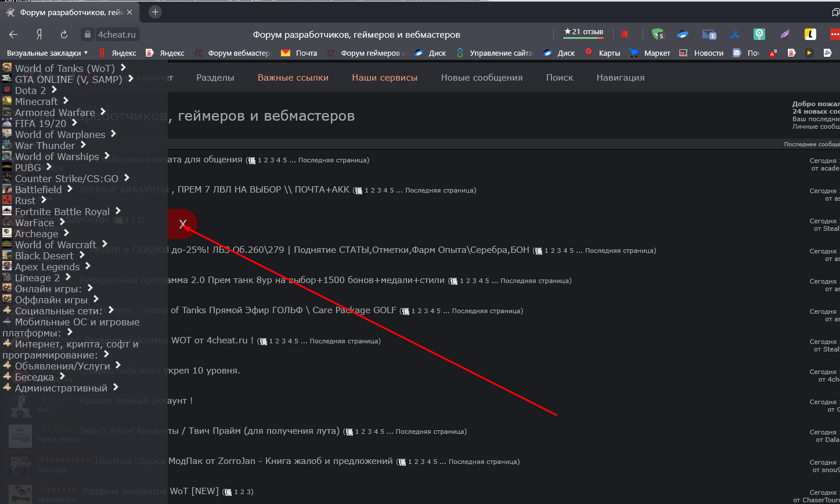Open Разделы forum menu
The image size is (840, 504).
click(215, 78)
